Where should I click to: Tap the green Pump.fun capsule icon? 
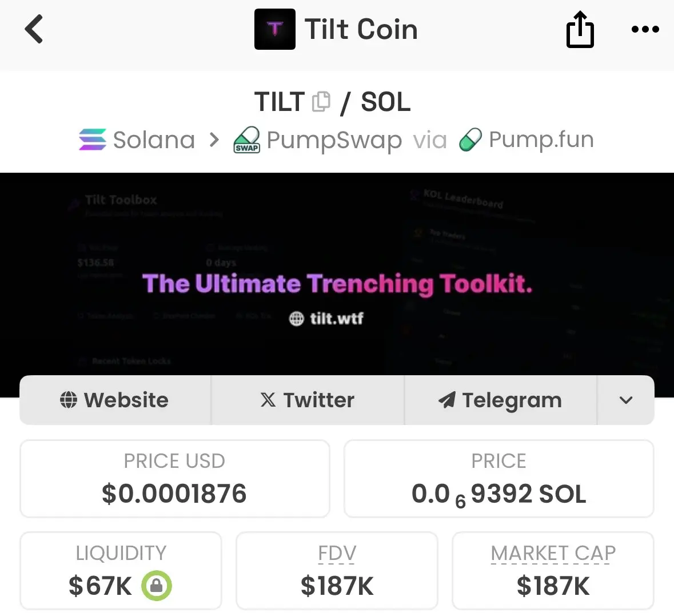coord(470,140)
